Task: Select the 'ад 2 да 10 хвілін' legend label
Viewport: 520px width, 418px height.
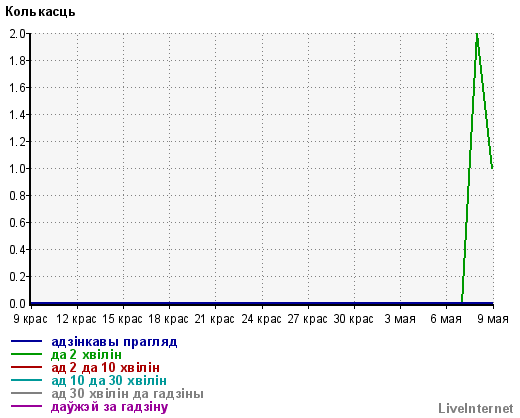Action: click(105, 368)
